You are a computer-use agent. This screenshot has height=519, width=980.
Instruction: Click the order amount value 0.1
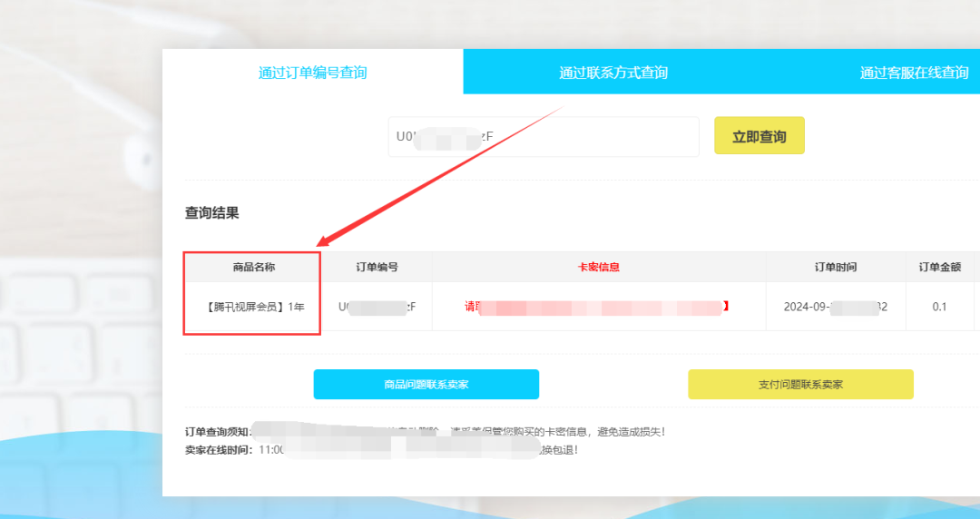coord(939,307)
